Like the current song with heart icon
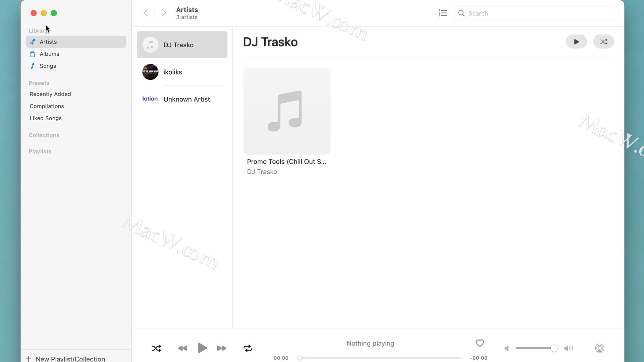The image size is (644, 362). click(x=480, y=343)
